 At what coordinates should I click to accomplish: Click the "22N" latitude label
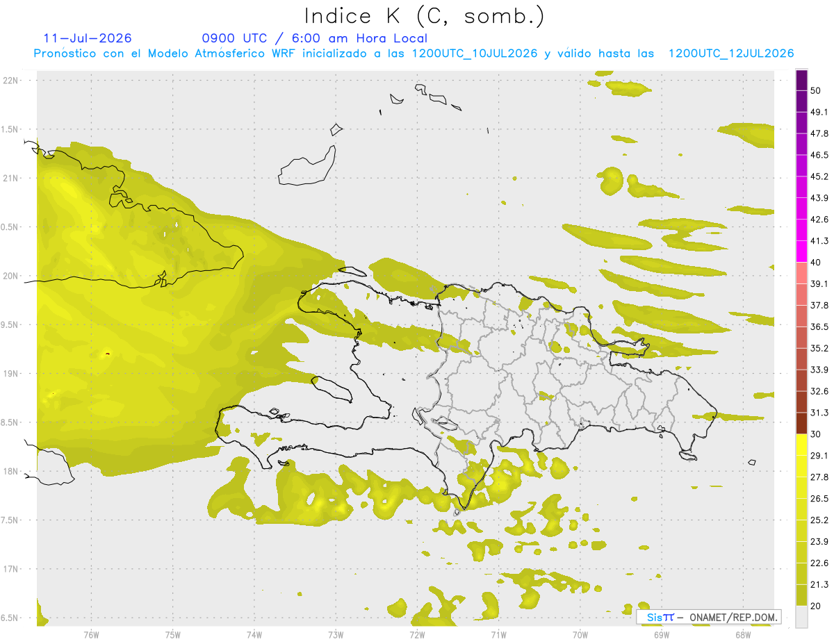pos(10,80)
